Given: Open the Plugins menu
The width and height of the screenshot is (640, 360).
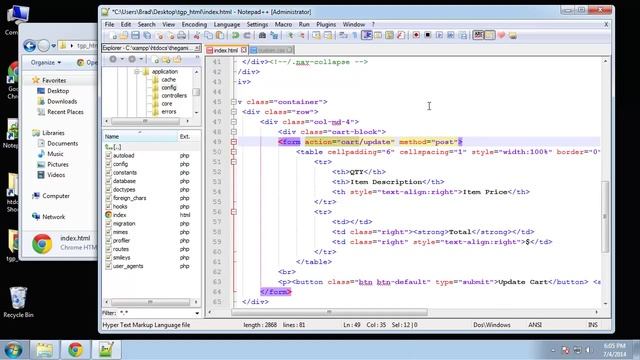Looking at the screenshot, I should [326, 24].
